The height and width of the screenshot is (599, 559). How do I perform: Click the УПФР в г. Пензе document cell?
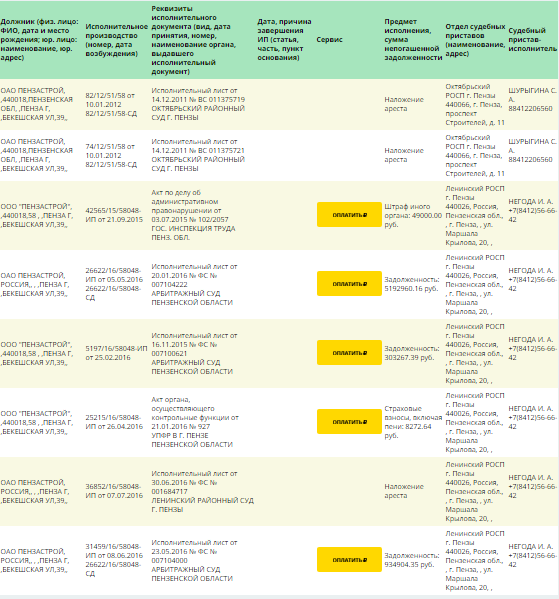[x=195, y=422]
